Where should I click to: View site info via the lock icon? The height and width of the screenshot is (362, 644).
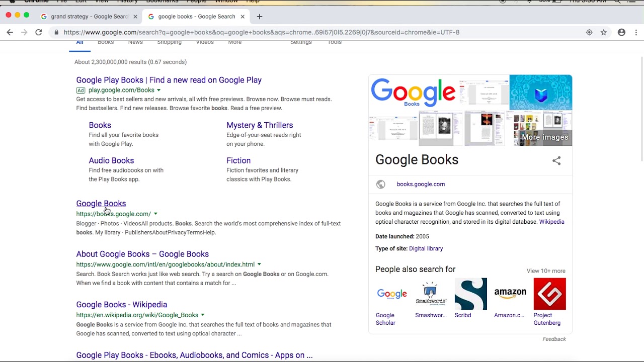[56, 32]
